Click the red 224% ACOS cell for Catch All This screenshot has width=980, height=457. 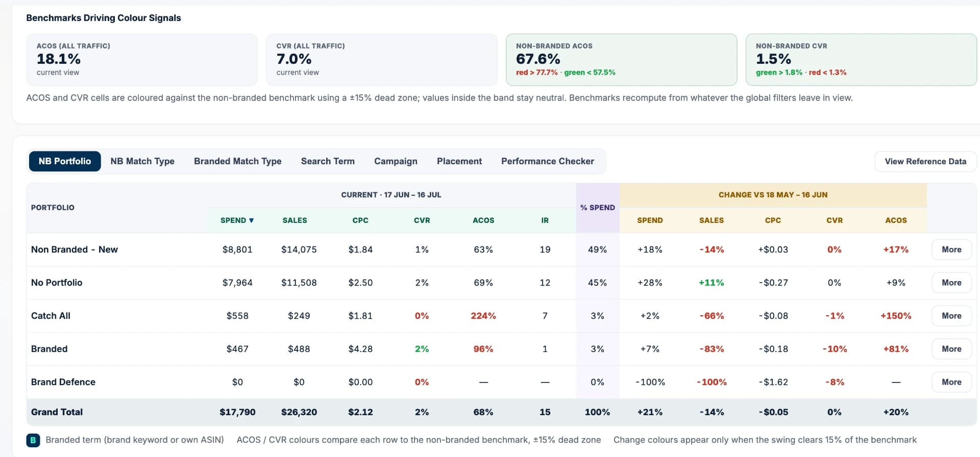point(483,316)
